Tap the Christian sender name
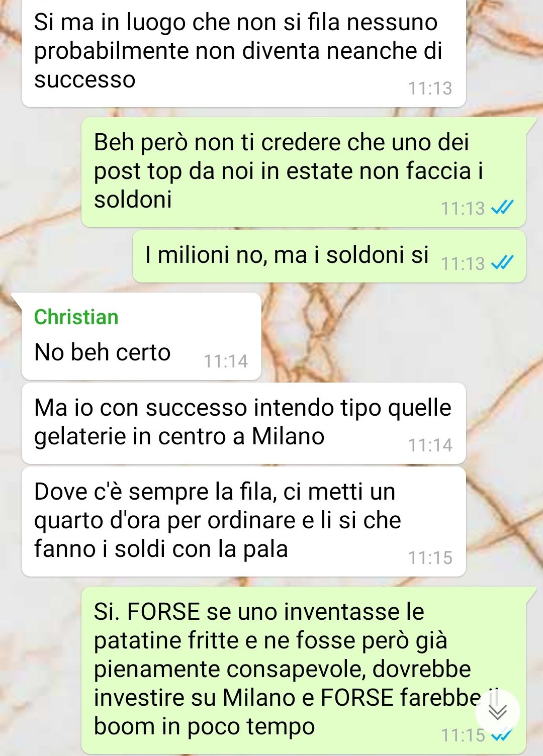 (x=76, y=317)
